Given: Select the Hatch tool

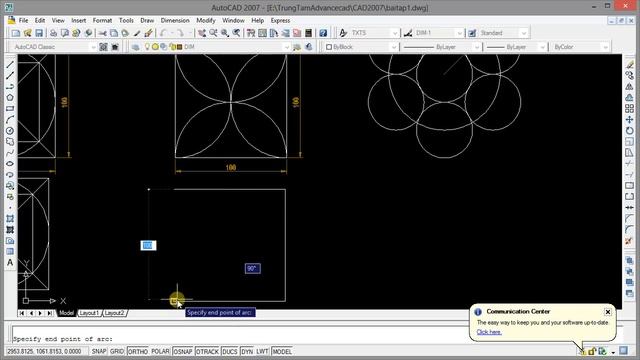Looking at the screenshot, I should (x=10, y=219).
